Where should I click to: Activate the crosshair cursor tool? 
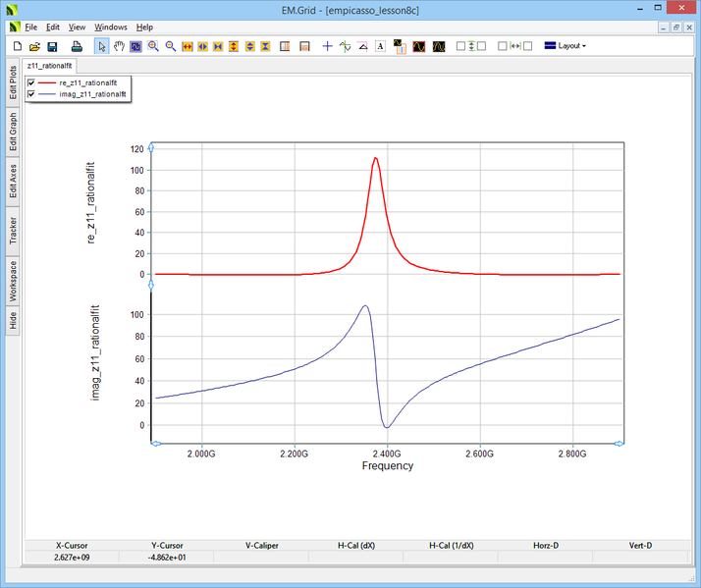tap(328, 46)
